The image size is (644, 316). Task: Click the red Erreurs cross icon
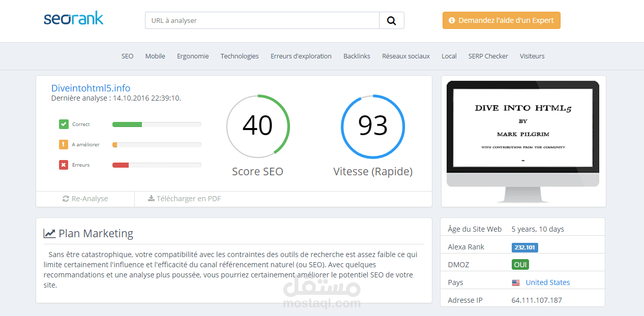[x=64, y=165]
